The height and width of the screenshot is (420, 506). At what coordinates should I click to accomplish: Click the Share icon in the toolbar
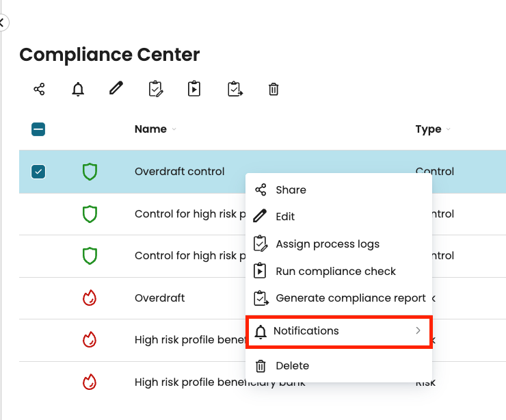pos(39,89)
